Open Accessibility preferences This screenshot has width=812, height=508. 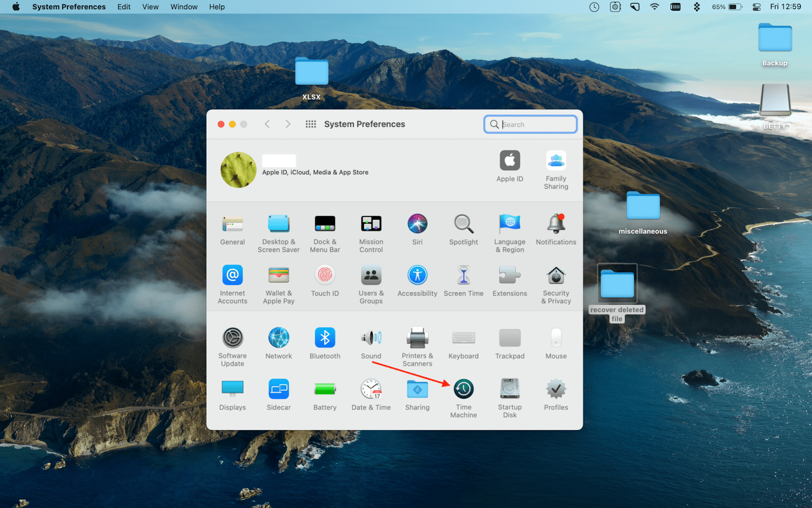click(x=417, y=281)
